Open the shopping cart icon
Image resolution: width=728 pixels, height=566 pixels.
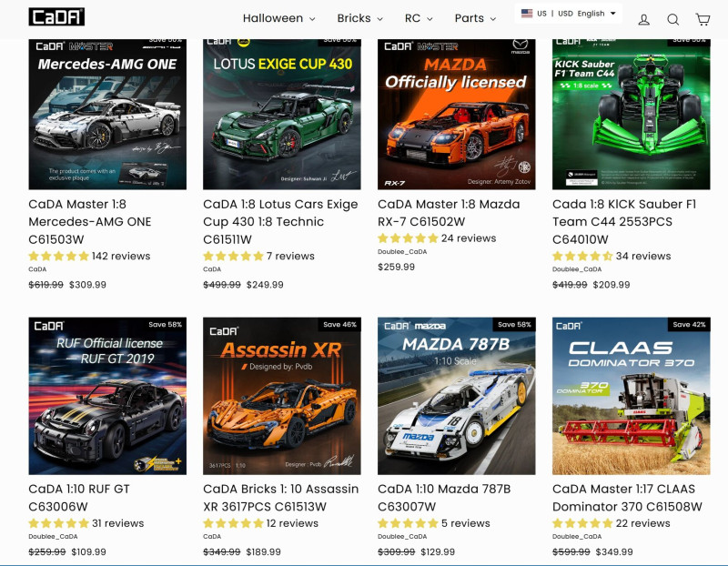(703, 19)
